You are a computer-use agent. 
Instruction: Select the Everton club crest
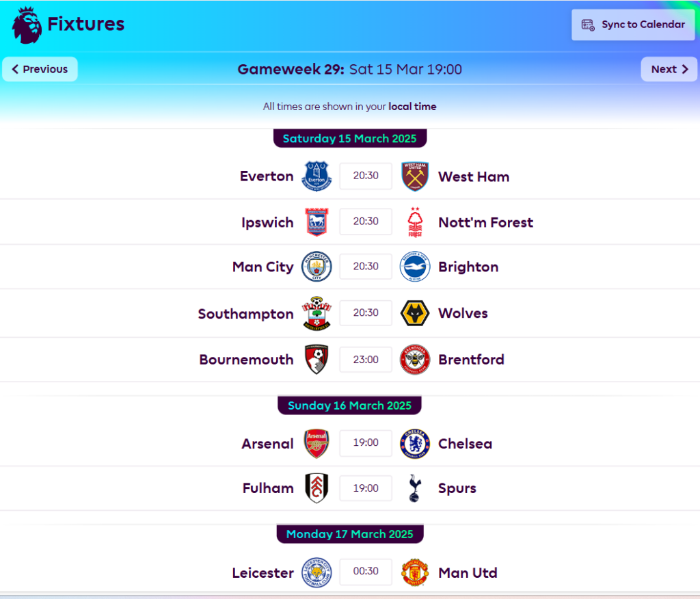[317, 176]
